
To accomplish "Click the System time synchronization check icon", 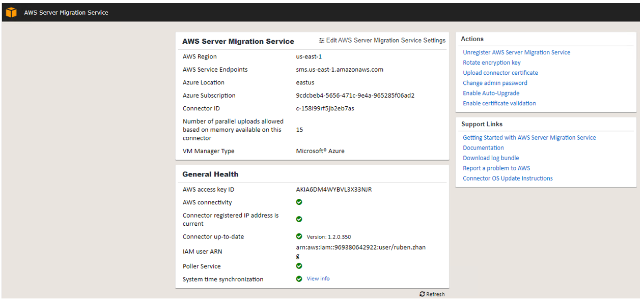I will coord(299,279).
